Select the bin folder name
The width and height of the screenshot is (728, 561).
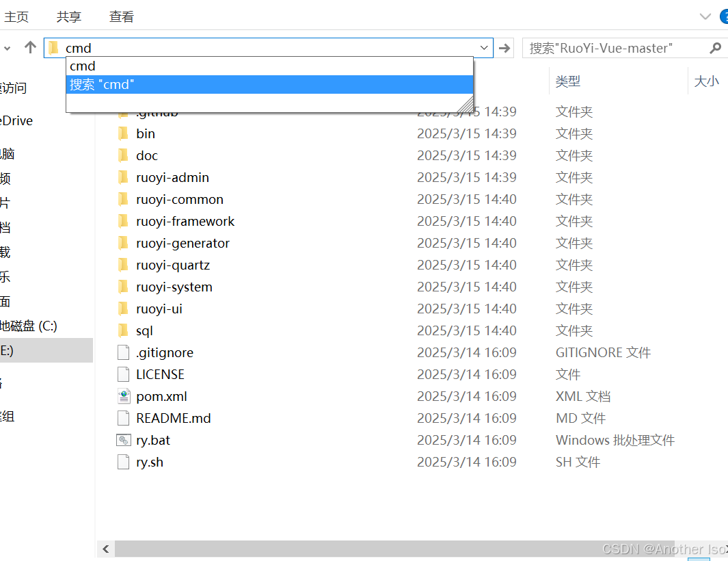tap(146, 134)
